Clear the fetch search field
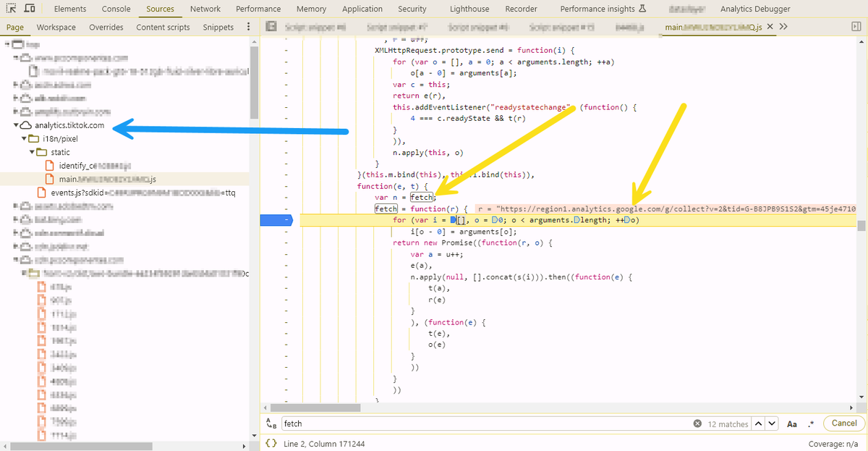868x451 pixels. tap(697, 423)
